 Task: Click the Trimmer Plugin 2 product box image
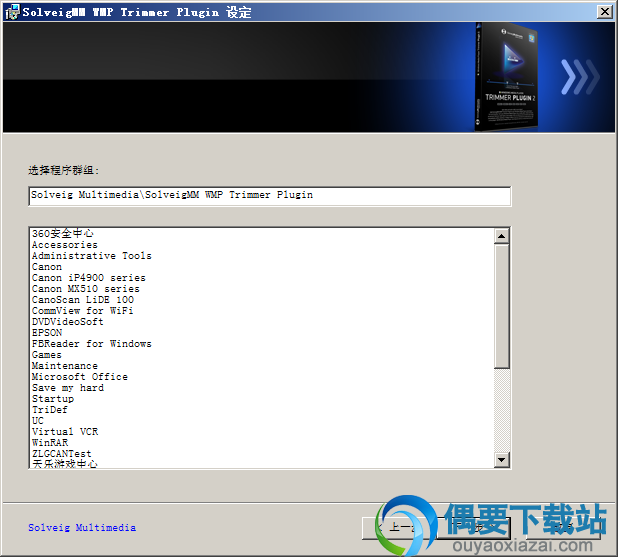pos(506,77)
